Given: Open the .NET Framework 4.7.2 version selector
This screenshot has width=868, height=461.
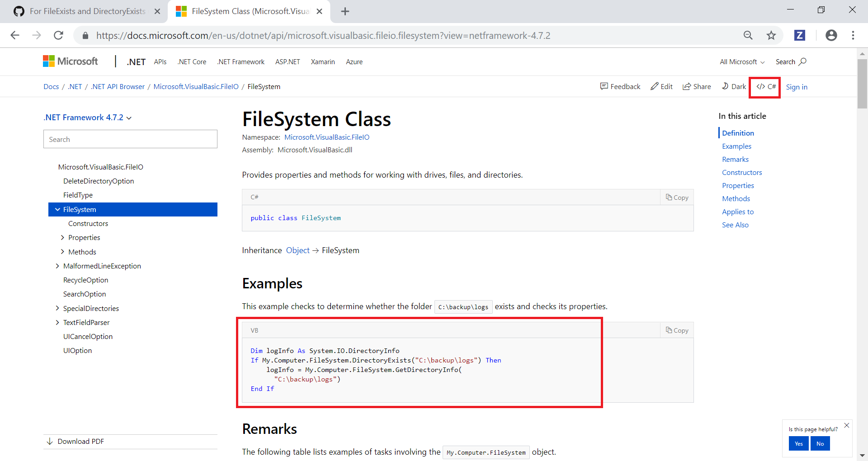Looking at the screenshot, I should 87,117.
